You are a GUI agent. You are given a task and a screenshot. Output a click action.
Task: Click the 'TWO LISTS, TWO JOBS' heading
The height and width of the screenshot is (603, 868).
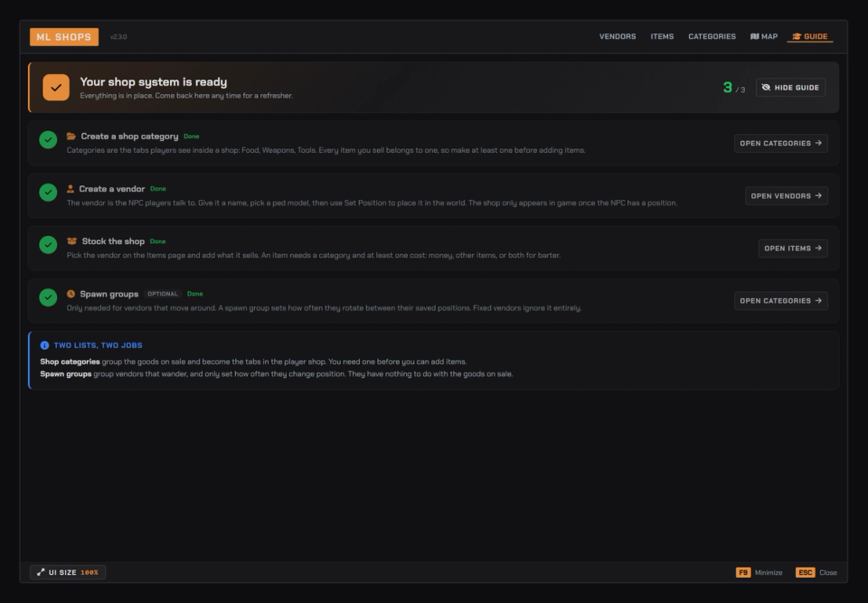pos(98,345)
